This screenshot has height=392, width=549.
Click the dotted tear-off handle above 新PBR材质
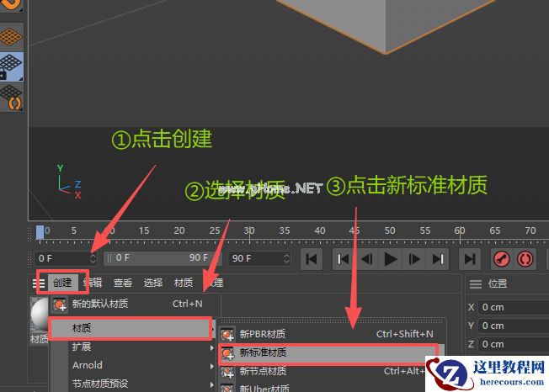coord(331,320)
